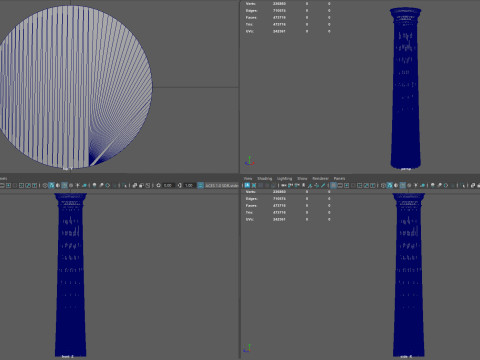
Task: Toggle depth of field in front view toolbar
Action: [x=114, y=185]
